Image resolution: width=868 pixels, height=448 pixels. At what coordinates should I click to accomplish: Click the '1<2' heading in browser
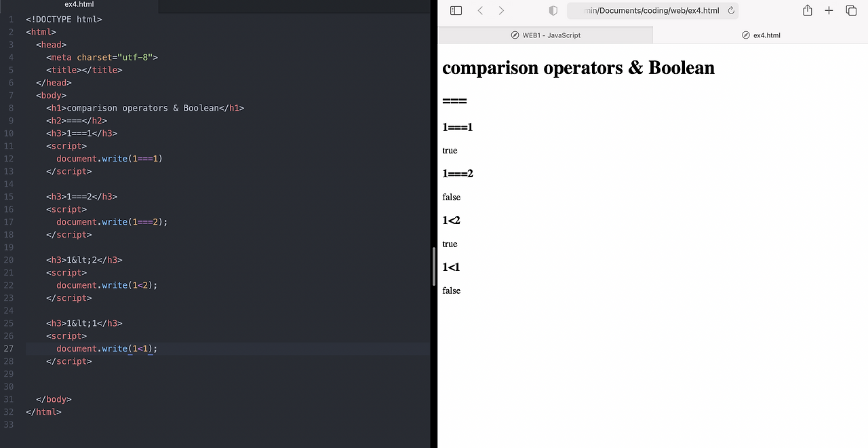click(x=451, y=220)
